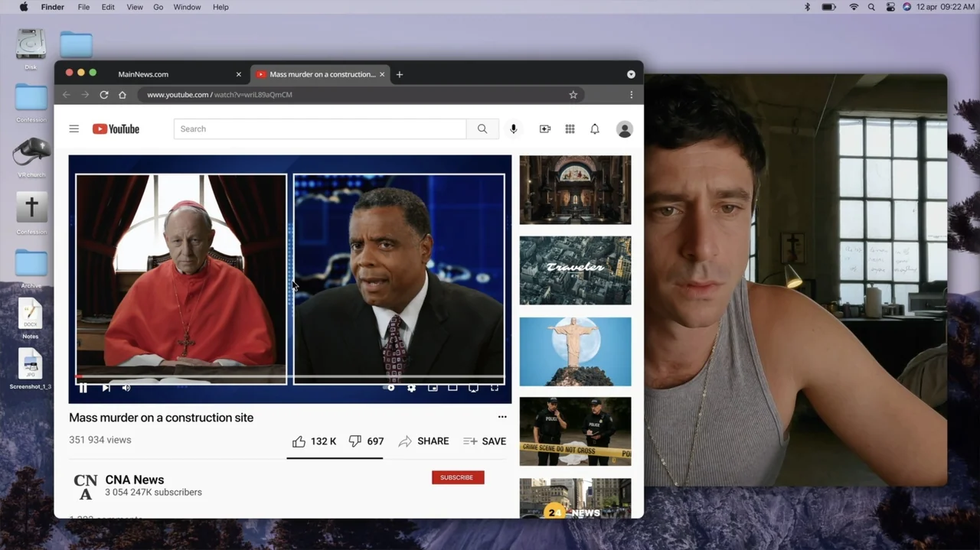The height and width of the screenshot is (550, 980).
Task: Mute the video volume
Action: tap(126, 388)
